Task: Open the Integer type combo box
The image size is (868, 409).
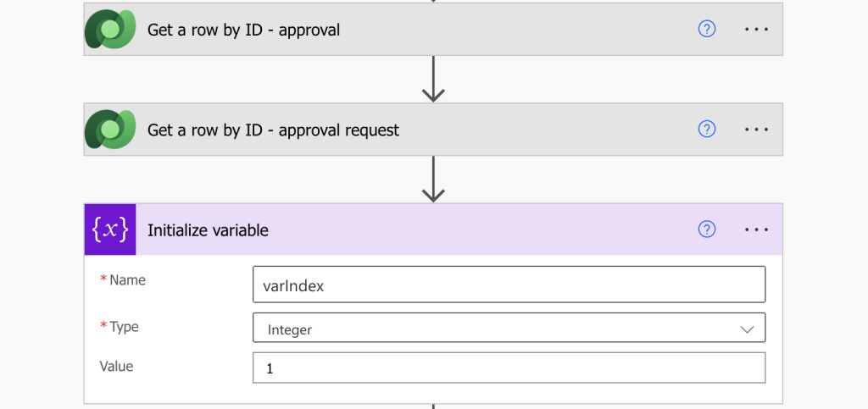Action: pos(509,328)
